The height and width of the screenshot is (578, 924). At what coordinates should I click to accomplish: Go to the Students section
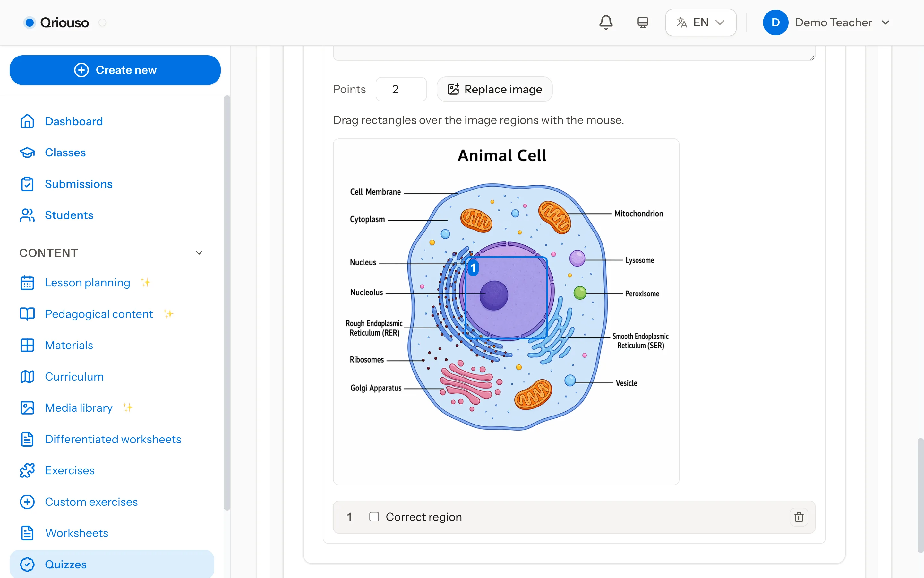[69, 215]
